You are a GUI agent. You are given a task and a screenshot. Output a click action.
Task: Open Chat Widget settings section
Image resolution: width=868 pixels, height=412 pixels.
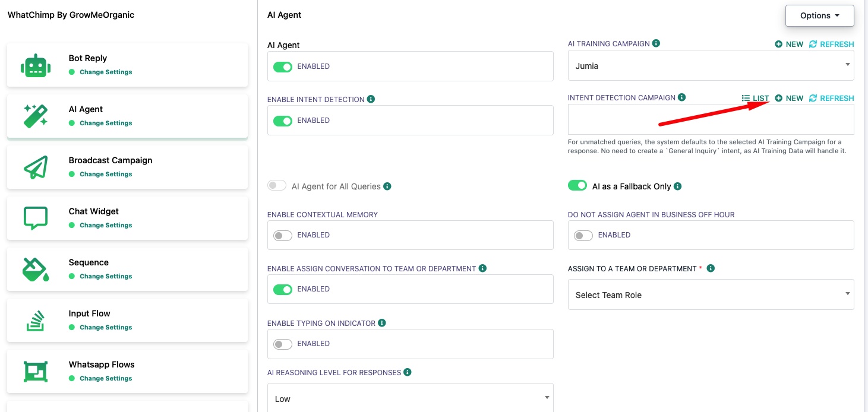tap(127, 218)
